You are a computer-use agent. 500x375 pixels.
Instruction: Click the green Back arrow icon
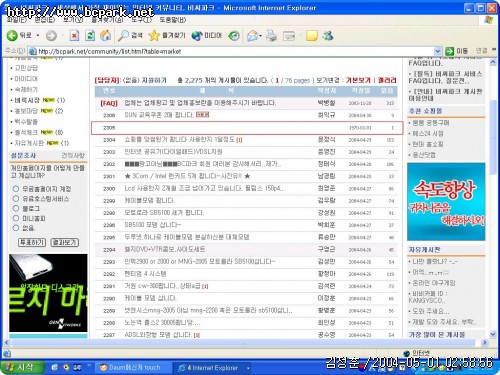coord(12,35)
